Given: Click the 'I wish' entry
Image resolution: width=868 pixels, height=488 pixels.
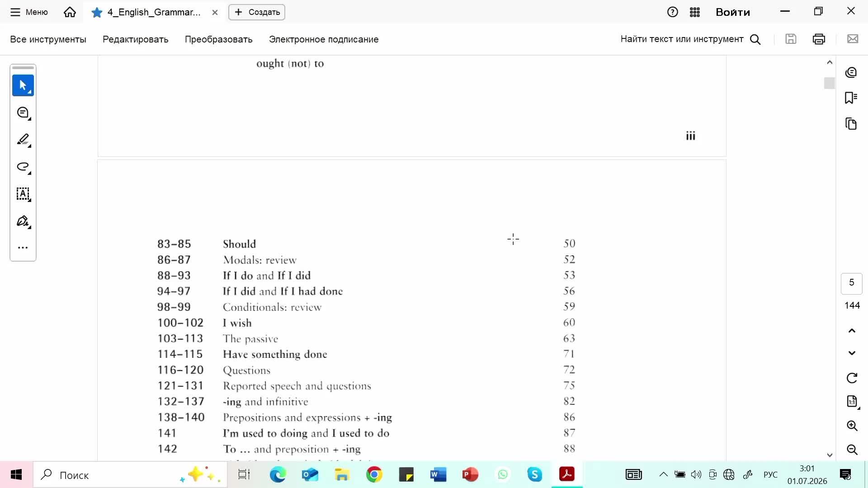Looking at the screenshot, I should [237, 323].
